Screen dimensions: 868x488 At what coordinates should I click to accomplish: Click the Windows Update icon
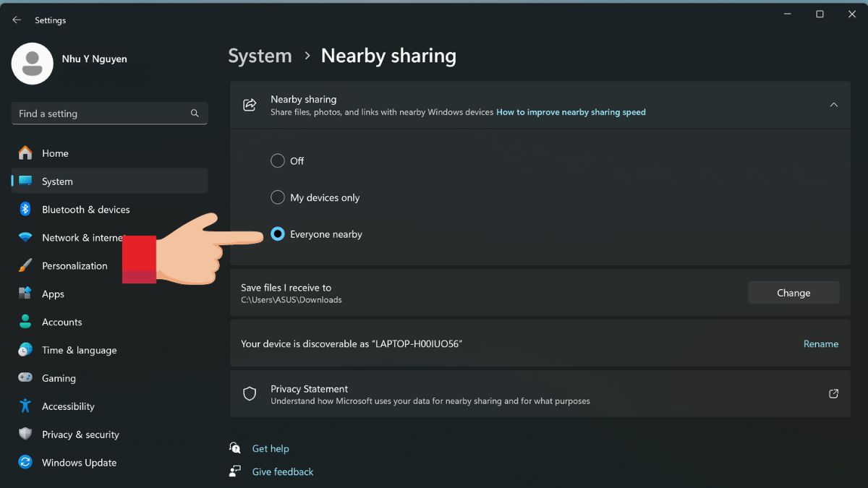pos(24,463)
